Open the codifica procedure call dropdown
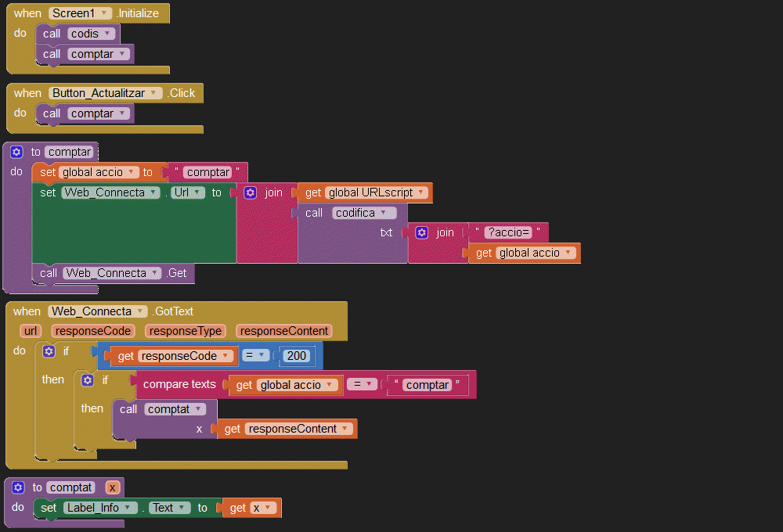 tap(390, 213)
